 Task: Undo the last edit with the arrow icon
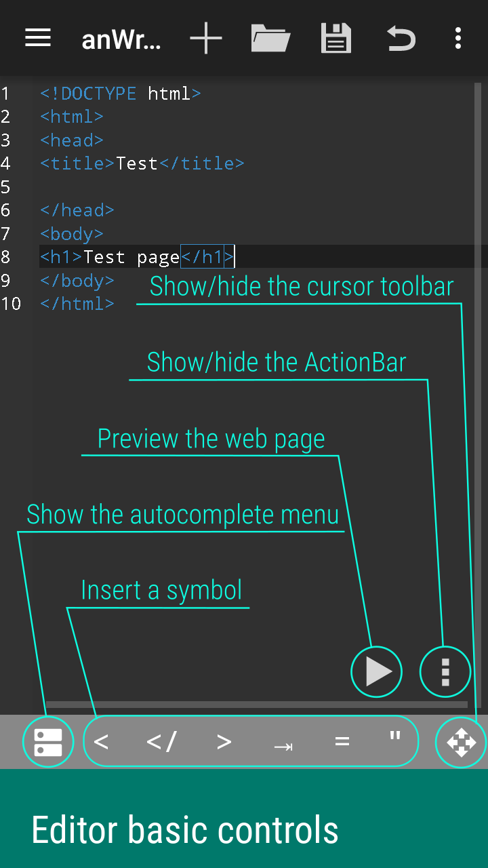401,38
